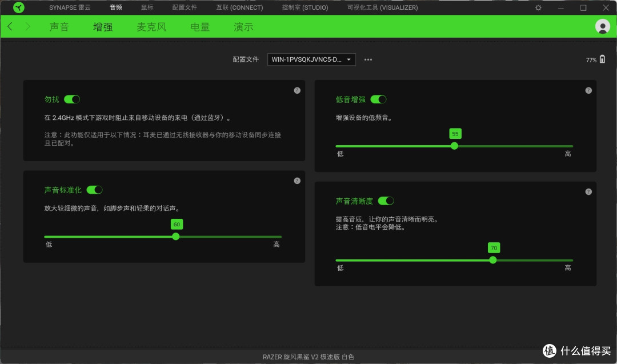The height and width of the screenshot is (364, 617).
Task: Toggle the 低音增强 switch
Action: pyautogui.click(x=379, y=99)
